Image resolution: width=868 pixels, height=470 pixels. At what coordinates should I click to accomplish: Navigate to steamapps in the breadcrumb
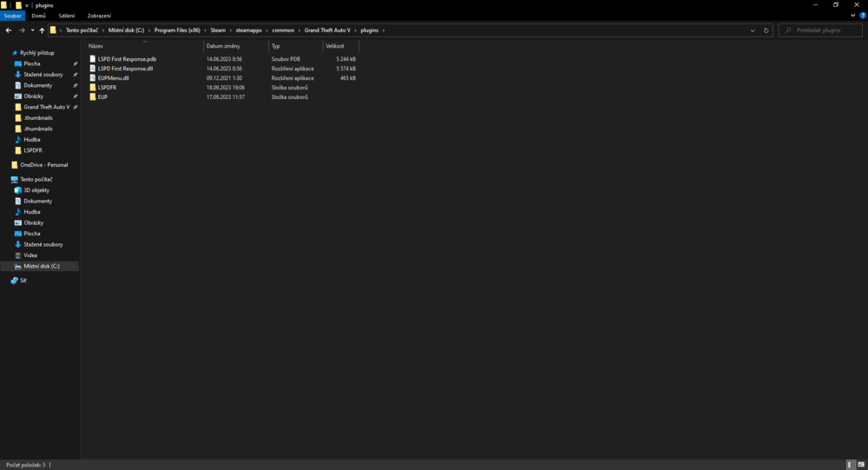248,30
